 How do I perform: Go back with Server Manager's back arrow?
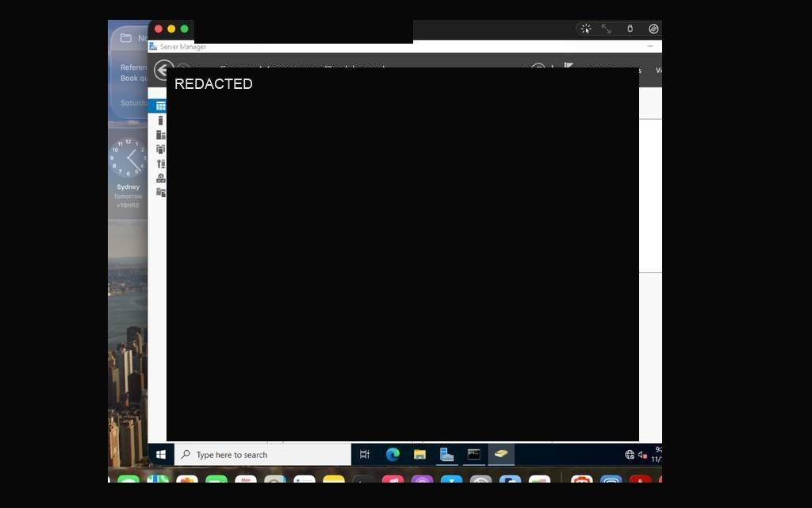(x=162, y=70)
